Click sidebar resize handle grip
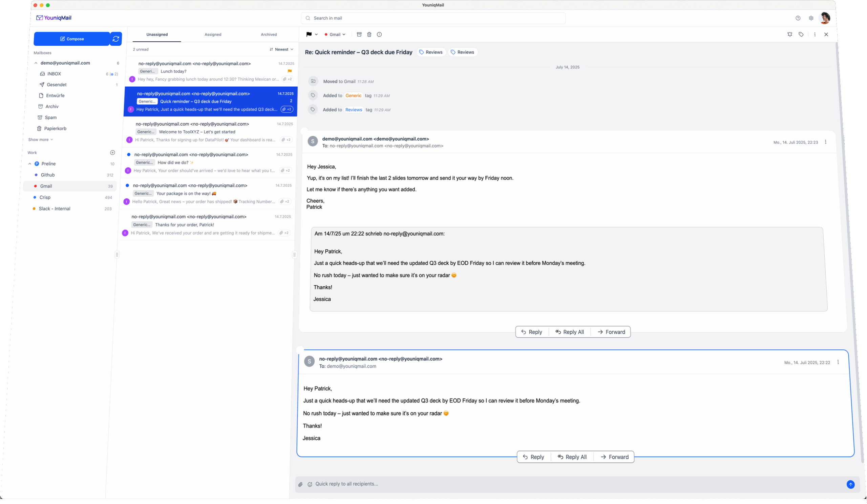 [x=117, y=255]
